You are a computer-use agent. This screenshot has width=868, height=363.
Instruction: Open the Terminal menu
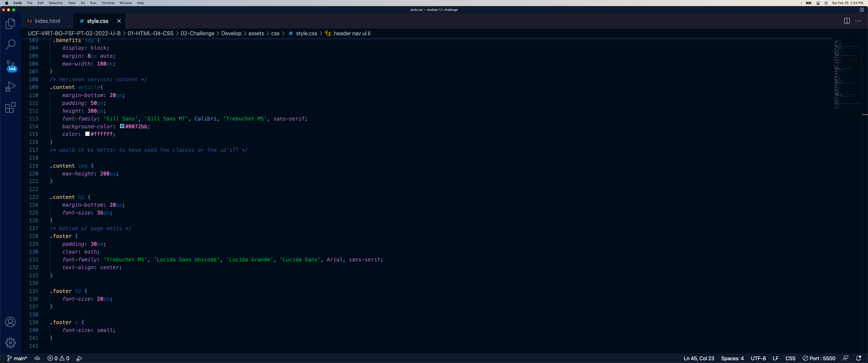(108, 3)
